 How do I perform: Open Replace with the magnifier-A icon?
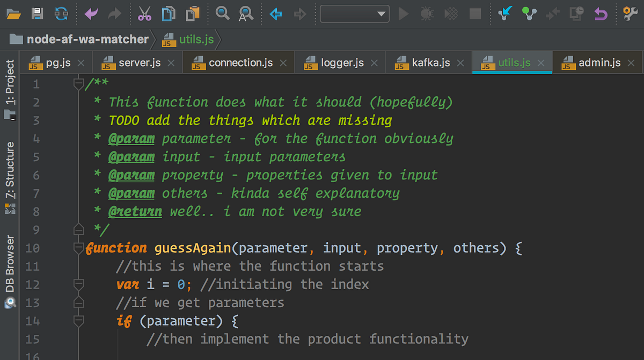point(246,13)
